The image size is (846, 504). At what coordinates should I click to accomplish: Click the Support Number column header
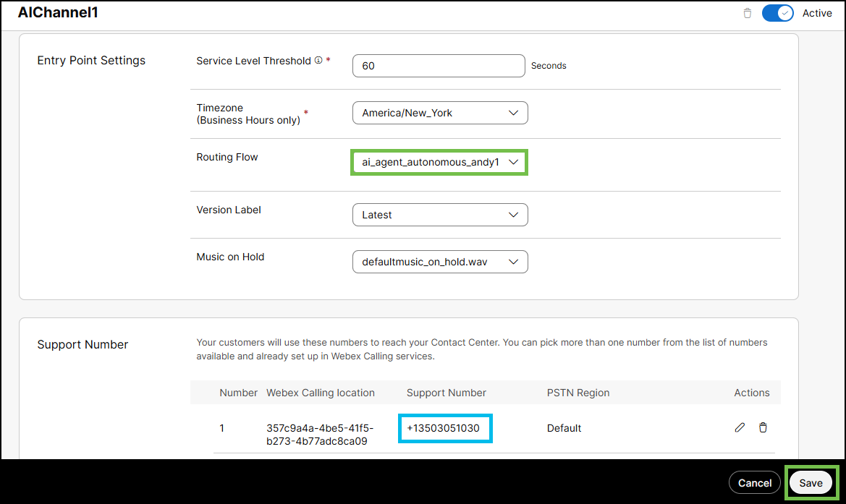click(x=447, y=393)
